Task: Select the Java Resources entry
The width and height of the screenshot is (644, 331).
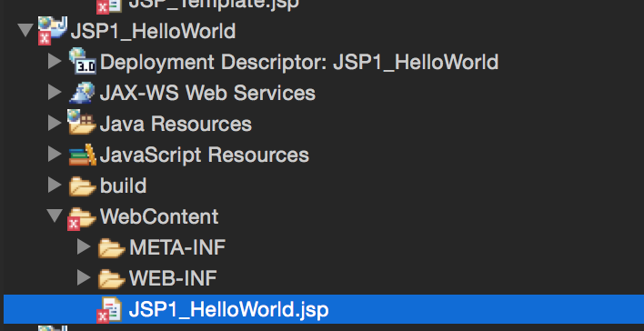Action: click(176, 124)
